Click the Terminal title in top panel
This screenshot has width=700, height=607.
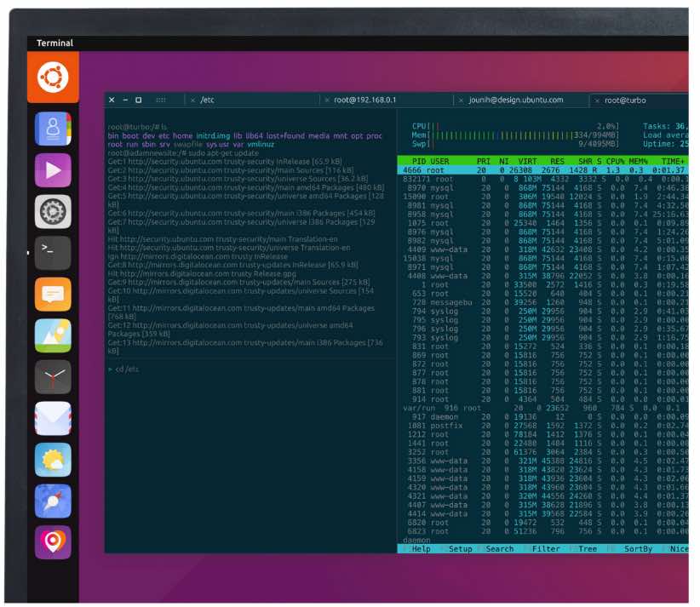[x=55, y=43]
